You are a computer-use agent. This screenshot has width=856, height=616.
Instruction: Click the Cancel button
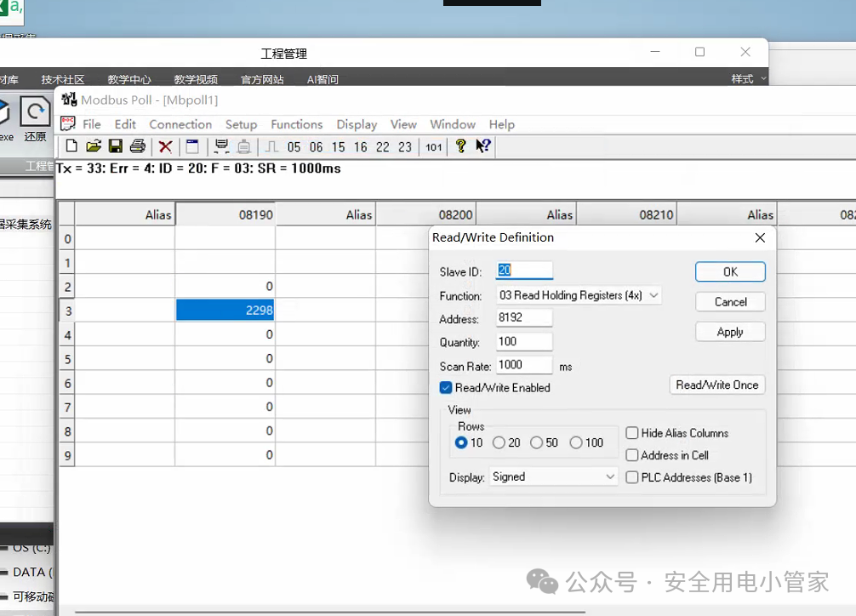click(x=730, y=302)
